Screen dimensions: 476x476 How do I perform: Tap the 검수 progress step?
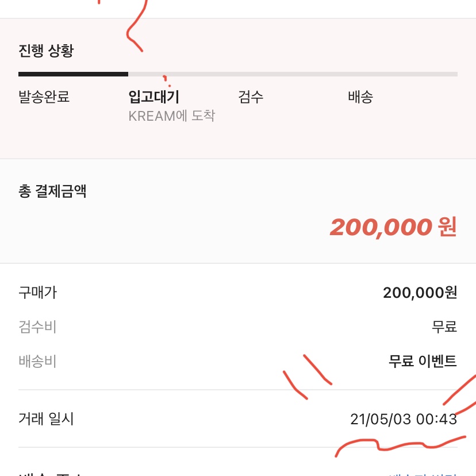point(251,97)
